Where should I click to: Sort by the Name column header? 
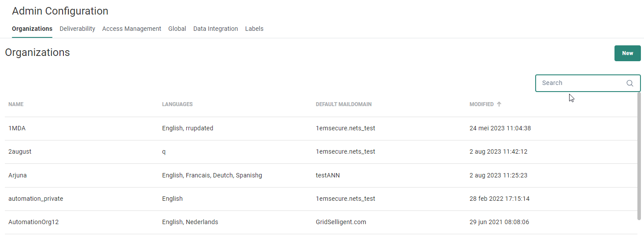[16, 104]
